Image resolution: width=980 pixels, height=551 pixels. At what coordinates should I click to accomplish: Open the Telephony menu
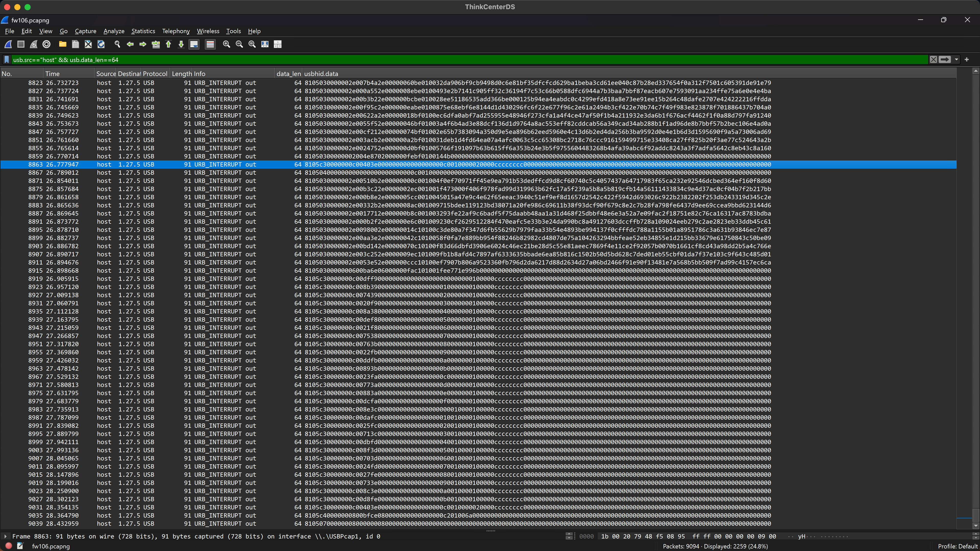(176, 31)
